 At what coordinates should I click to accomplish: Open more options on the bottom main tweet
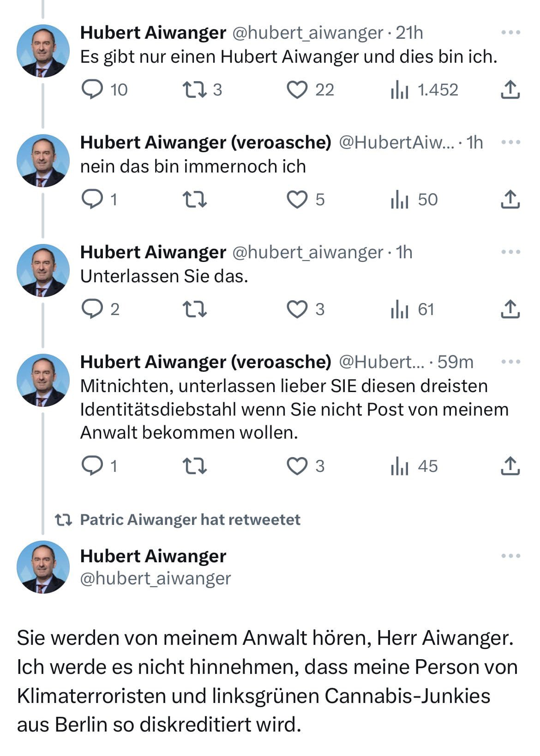click(x=511, y=556)
